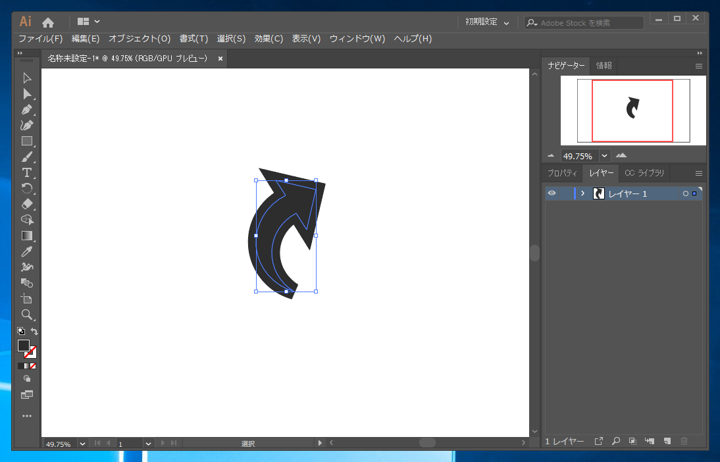Open the CC ライブラリ tab

pyautogui.click(x=644, y=173)
